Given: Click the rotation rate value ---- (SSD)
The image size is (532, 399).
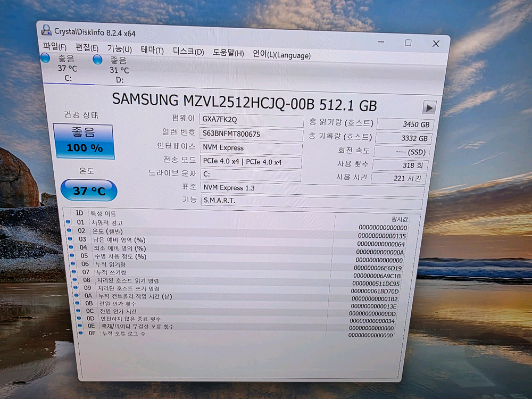Looking at the screenshot, I should pyautogui.click(x=402, y=152).
